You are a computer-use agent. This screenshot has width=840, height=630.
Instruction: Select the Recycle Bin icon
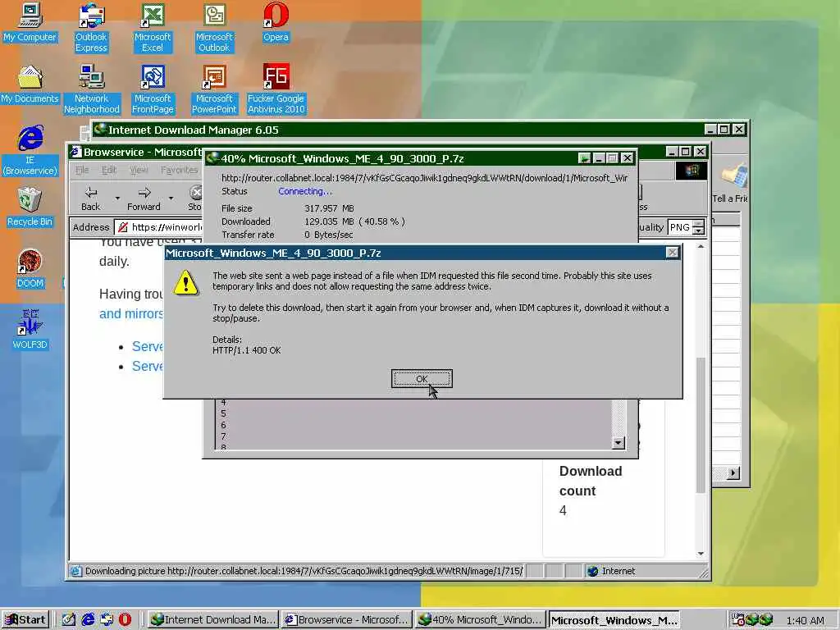(30, 208)
